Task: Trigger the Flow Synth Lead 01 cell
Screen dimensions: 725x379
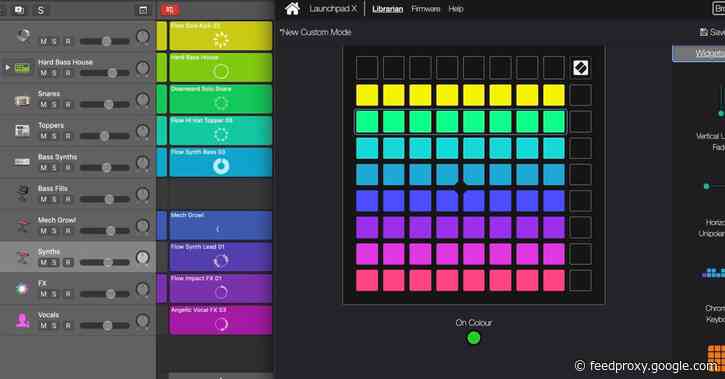Action: [x=221, y=257]
